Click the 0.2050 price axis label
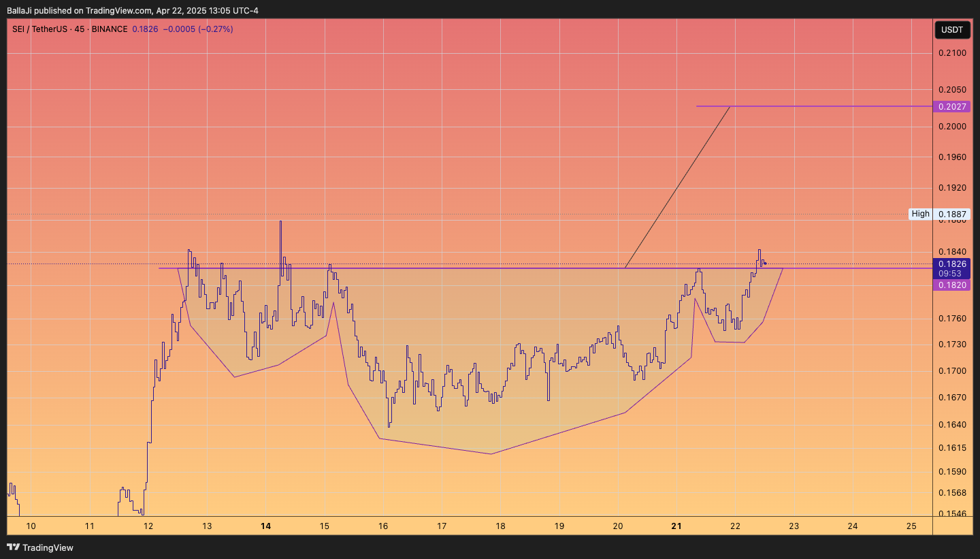 coord(952,90)
